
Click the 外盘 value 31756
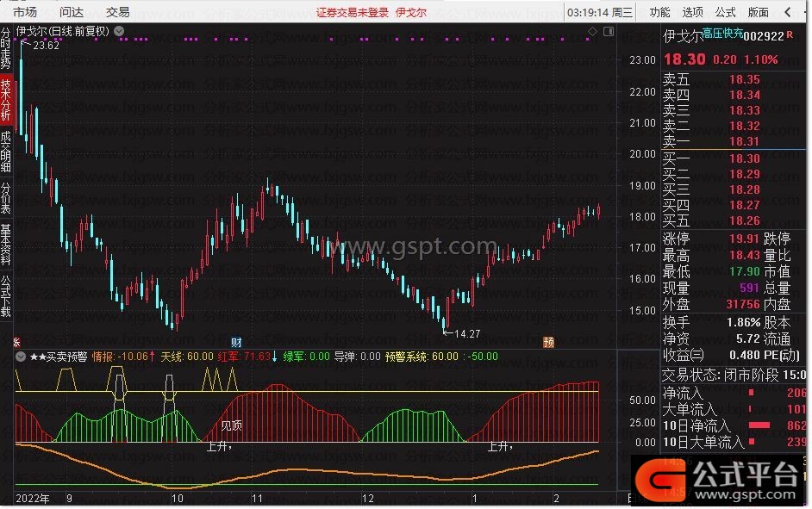coord(743,304)
